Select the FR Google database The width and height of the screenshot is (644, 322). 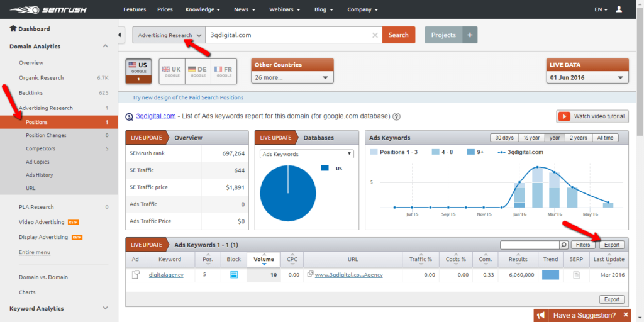(x=223, y=71)
